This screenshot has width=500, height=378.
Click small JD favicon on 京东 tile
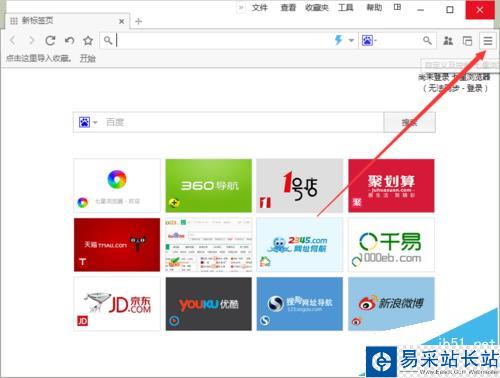point(82,321)
